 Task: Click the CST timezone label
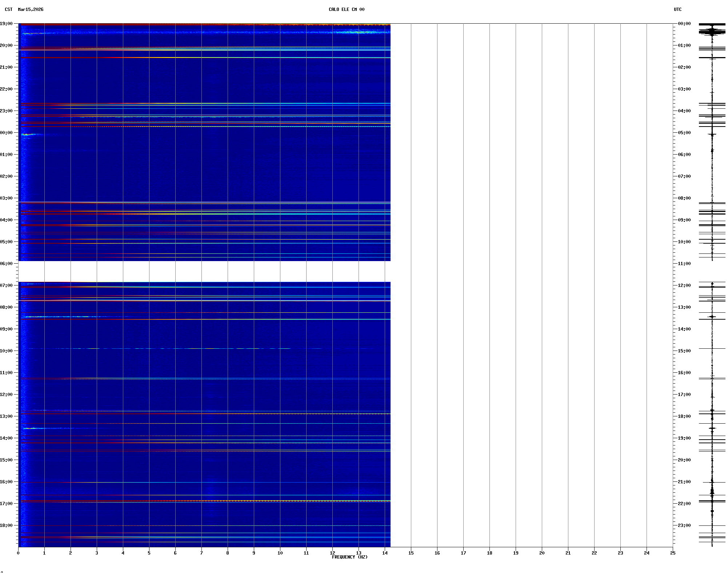[x=8, y=9]
